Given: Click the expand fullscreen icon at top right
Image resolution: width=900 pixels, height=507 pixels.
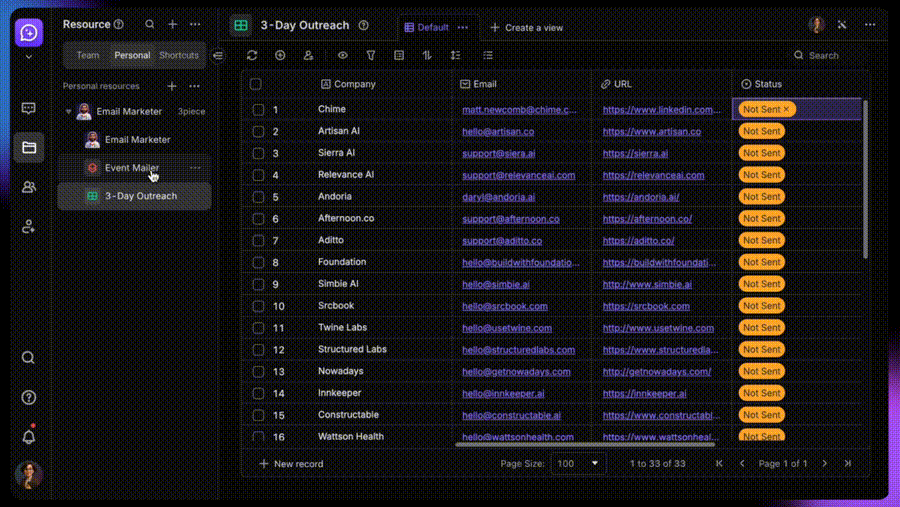Looking at the screenshot, I should (842, 25).
